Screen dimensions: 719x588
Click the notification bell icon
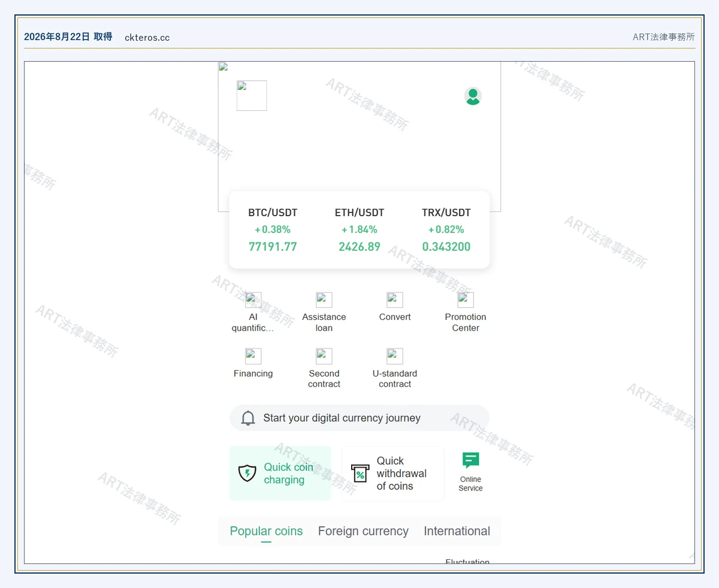[248, 418]
